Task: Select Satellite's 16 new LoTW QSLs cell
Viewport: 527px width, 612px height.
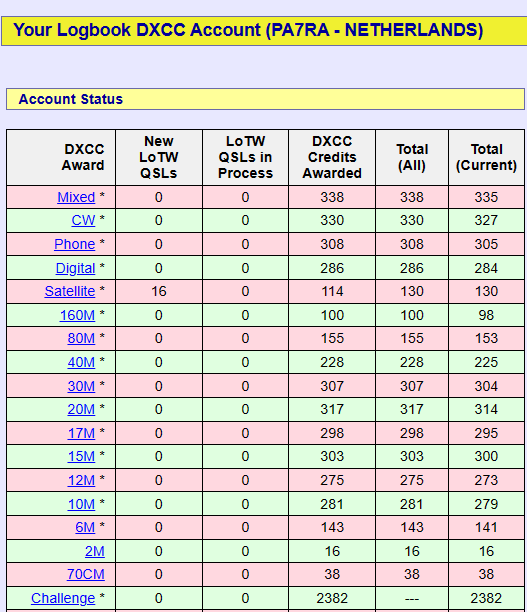Action: click(x=159, y=291)
